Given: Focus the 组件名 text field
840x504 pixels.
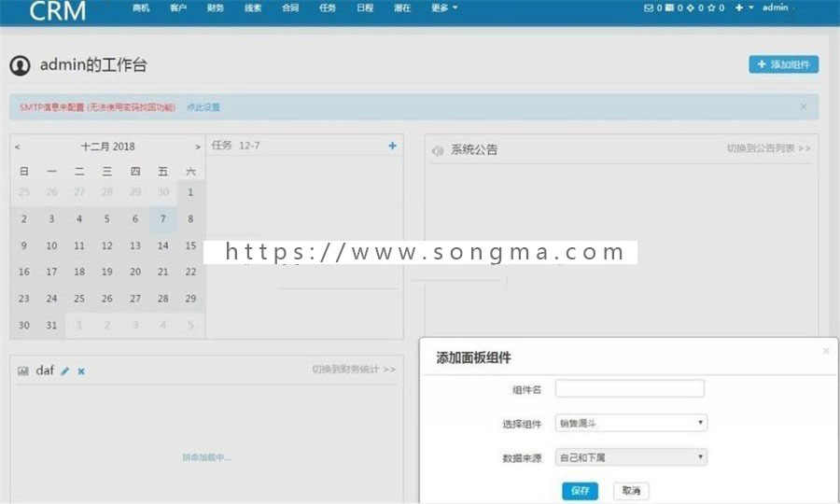Looking at the screenshot, I should pyautogui.click(x=629, y=388).
